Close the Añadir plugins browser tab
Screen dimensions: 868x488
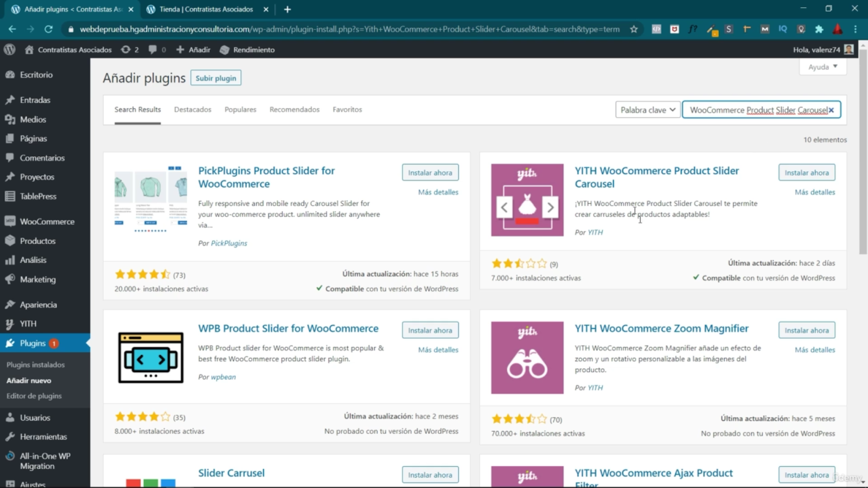[131, 9]
